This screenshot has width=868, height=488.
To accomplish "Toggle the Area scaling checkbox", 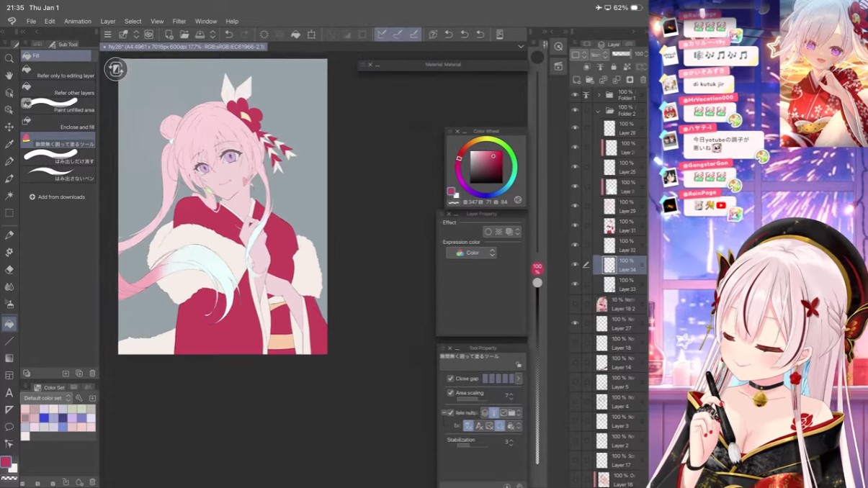I will click(450, 393).
